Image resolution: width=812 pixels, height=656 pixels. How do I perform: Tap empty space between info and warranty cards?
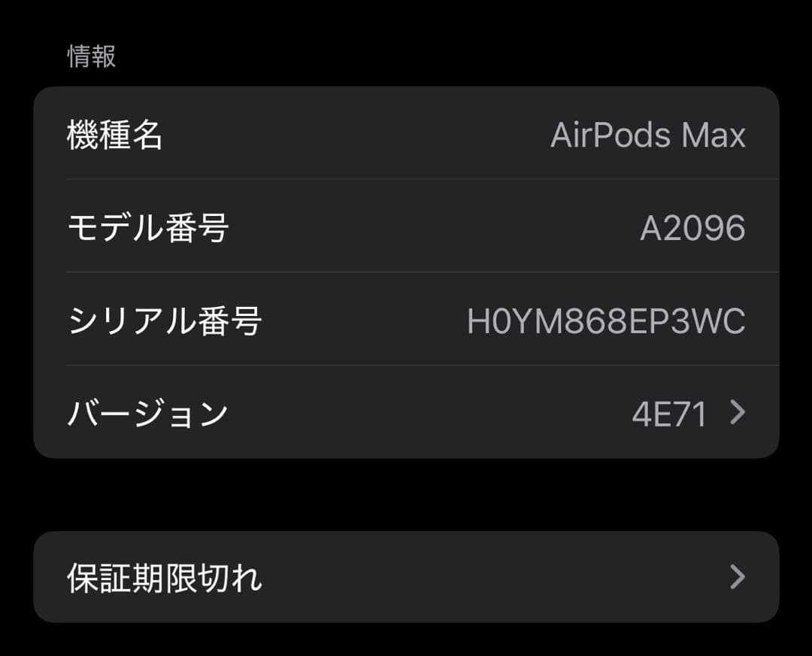[406, 495]
